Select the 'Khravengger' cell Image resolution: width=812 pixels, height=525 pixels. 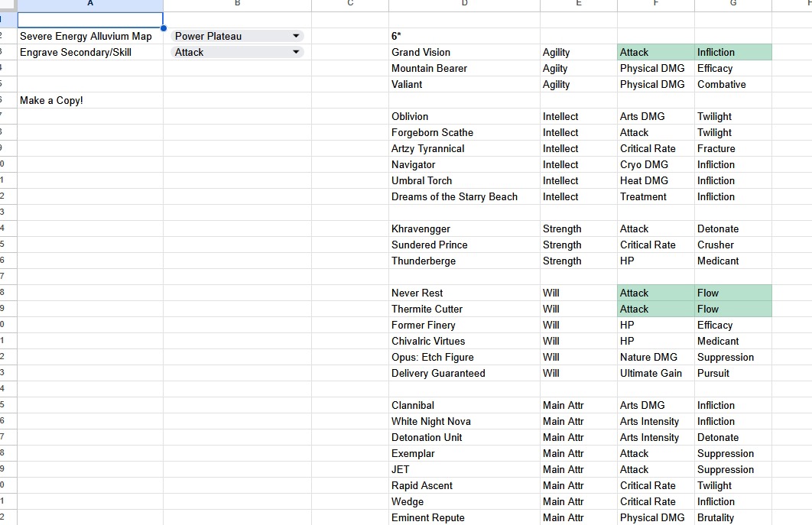coord(465,228)
